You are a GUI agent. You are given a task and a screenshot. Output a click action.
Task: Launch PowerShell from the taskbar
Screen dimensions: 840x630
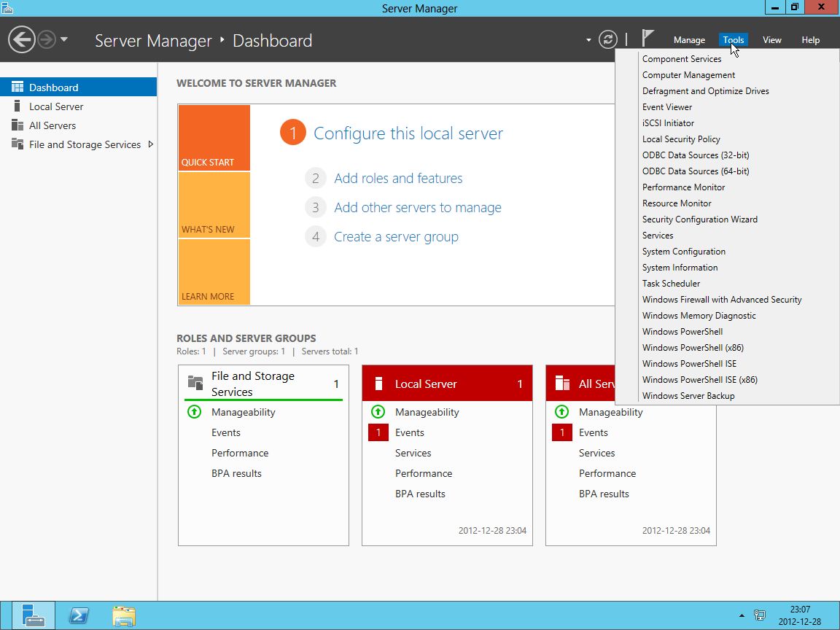tap(79, 615)
